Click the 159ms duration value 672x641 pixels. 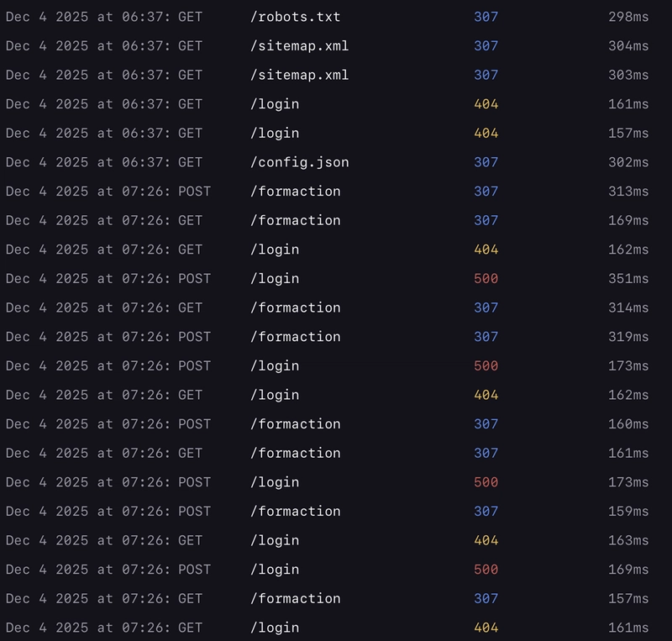(x=628, y=512)
